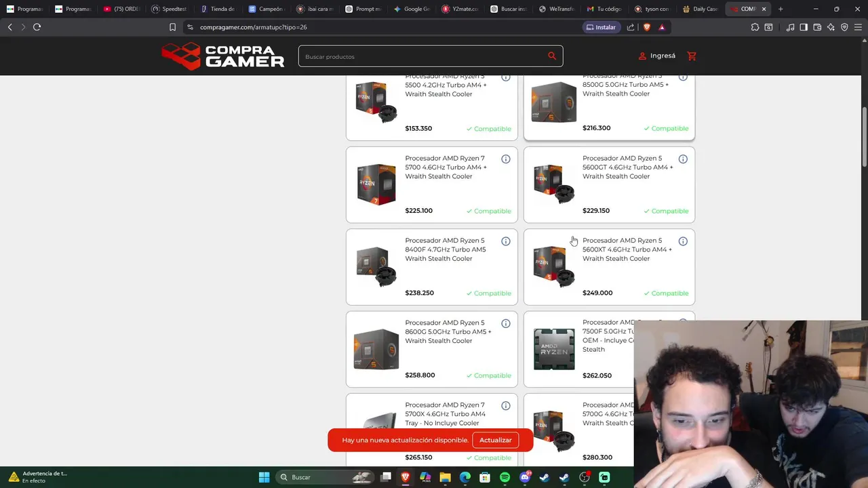The width and height of the screenshot is (868, 488).
Task: Click the $262.050 price text
Action: (597, 375)
